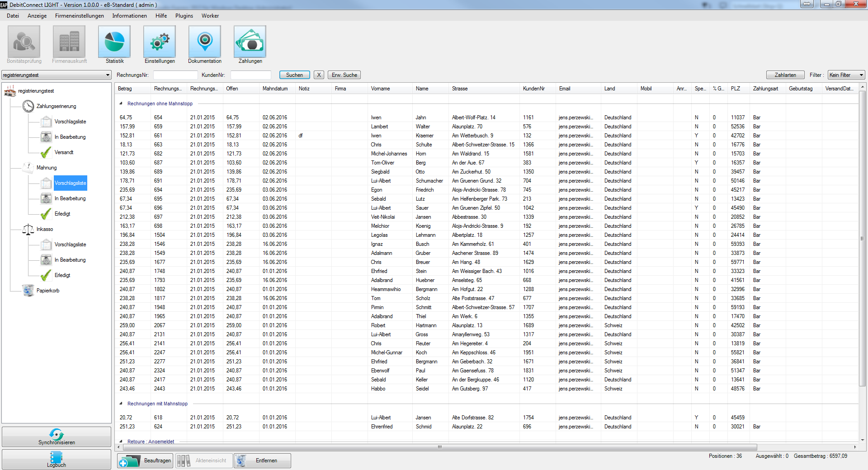Select the row with Notiz 'df'
Screen dimensions: 868x470
pyautogui.click(x=487, y=136)
